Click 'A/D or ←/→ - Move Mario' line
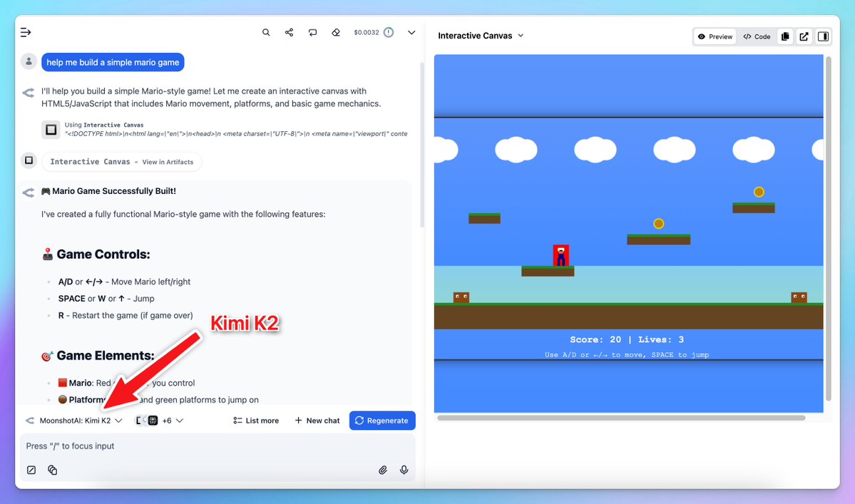 pos(124,282)
